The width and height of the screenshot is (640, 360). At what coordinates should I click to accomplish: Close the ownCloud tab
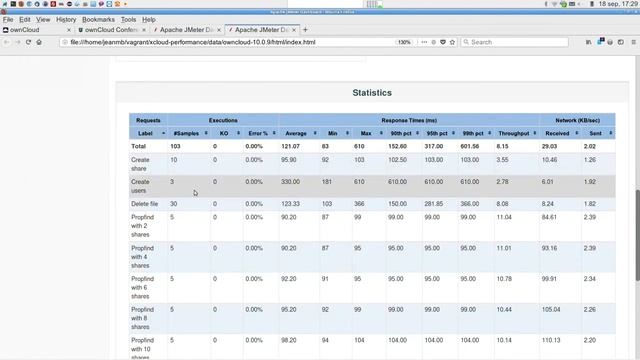click(x=69, y=30)
